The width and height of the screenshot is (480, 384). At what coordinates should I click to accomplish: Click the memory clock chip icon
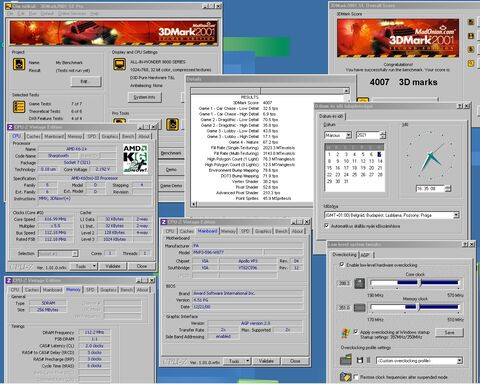[359, 308]
